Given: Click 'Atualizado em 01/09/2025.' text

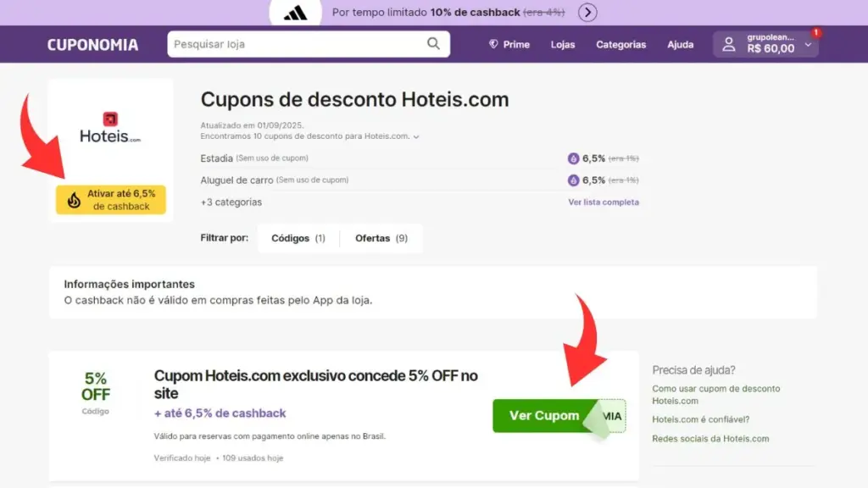Looking at the screenshot, I should click(x=252, y=125).
